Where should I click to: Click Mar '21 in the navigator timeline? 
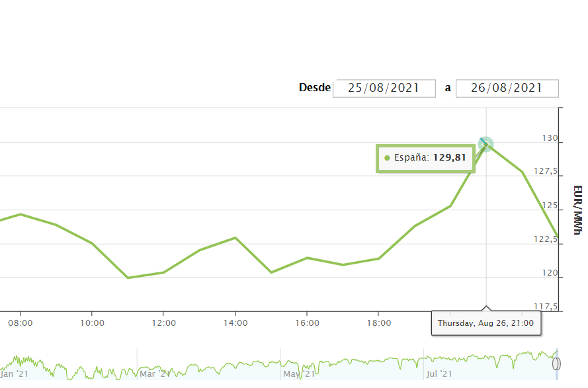point(155,373)
